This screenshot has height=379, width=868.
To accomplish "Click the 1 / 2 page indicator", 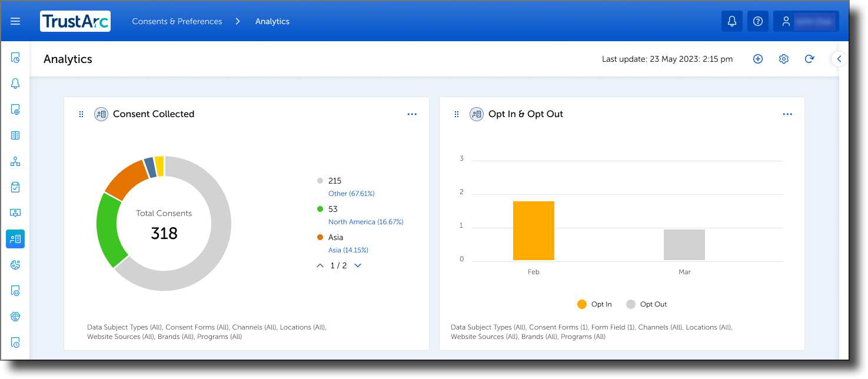I will [338, 265].
